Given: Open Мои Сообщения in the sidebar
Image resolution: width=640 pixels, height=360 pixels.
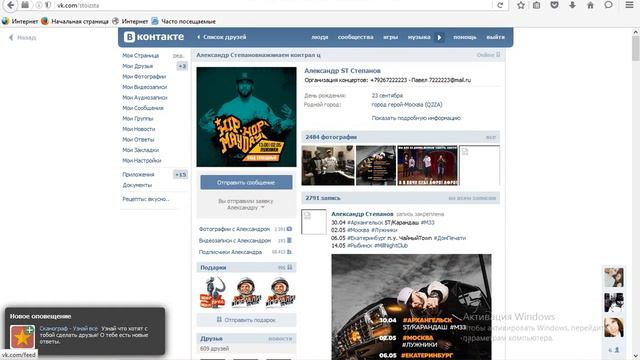Looking at the screenshot, I should click(143, 108).
